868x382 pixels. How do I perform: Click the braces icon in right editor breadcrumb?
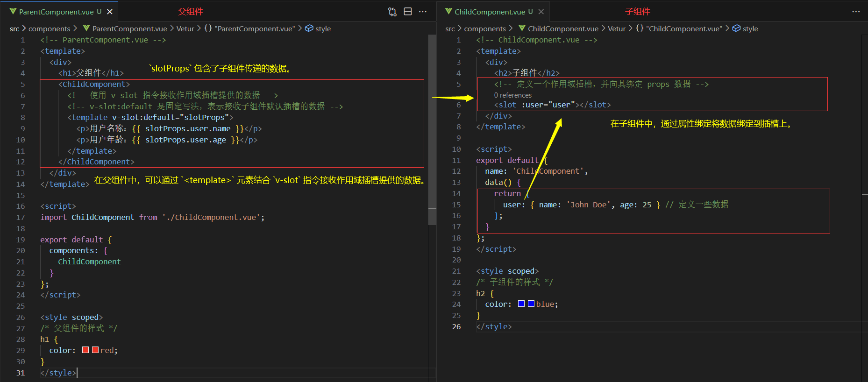click(x=640, y=28)
